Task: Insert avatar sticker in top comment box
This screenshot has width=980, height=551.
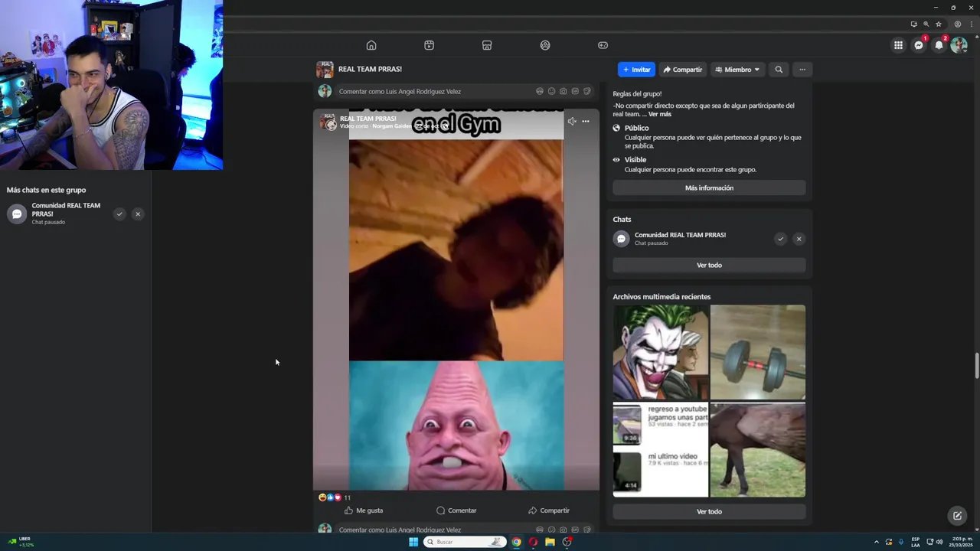Action: coord(540,91)
